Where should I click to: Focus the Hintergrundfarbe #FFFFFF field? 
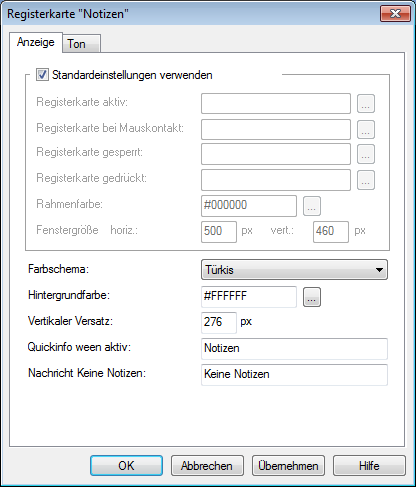coord(249,297)
